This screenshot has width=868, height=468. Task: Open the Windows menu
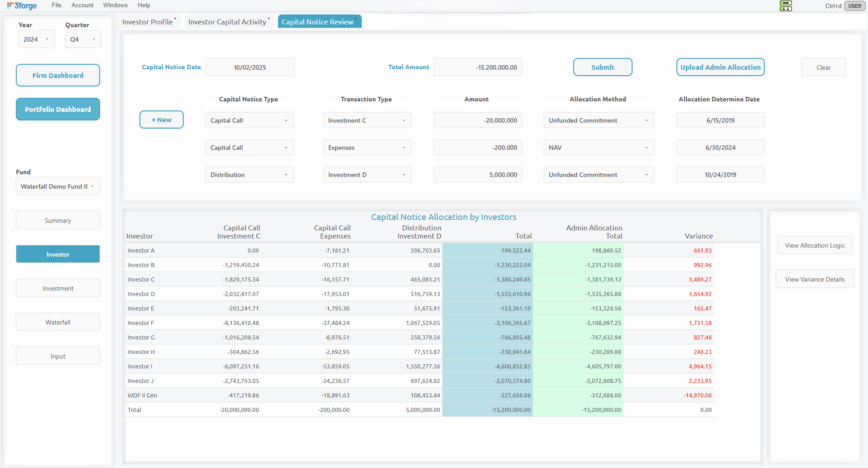pyautogui.click(x=115, y=5)
